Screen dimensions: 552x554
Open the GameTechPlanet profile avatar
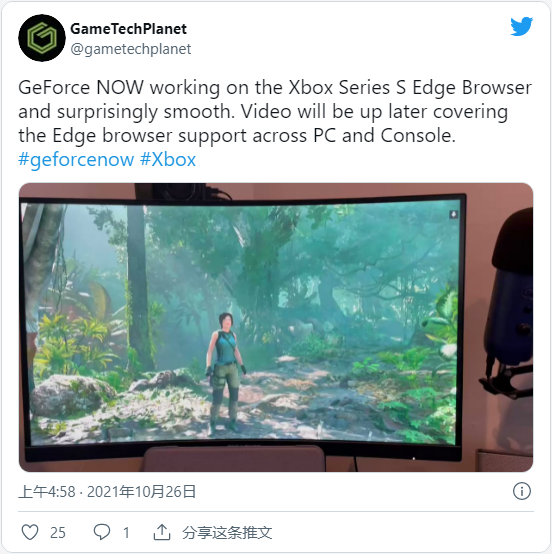(x=42, y=38)
